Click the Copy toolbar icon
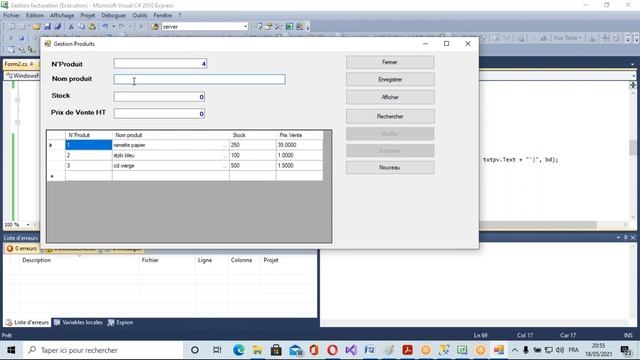 81,27
